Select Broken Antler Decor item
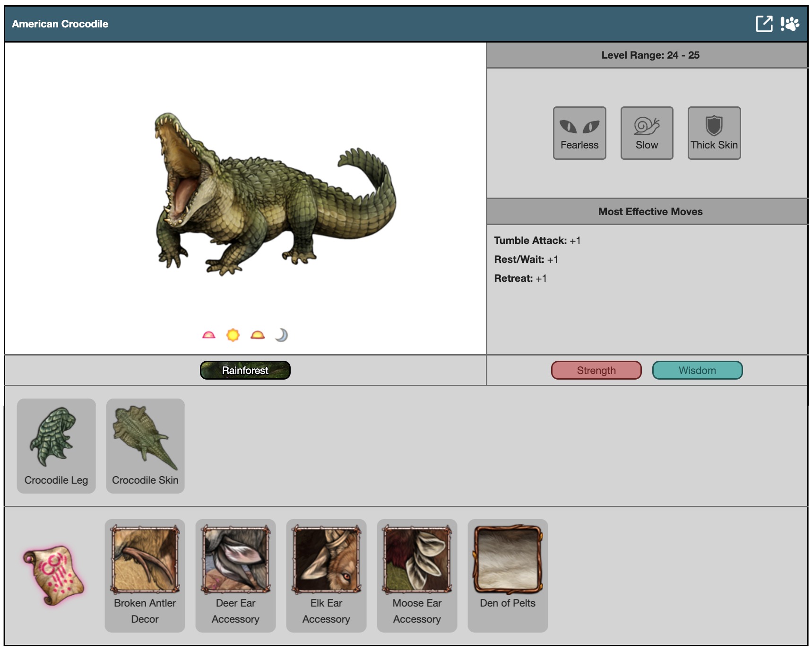The width and height of the screenshot is (812, 651). click(x=145, y=575)
